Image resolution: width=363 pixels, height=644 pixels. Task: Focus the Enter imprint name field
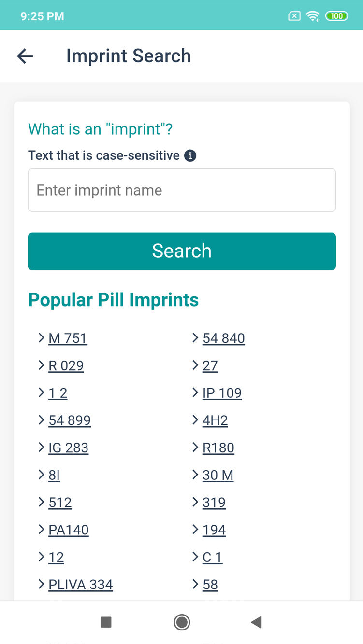(182, 190)
